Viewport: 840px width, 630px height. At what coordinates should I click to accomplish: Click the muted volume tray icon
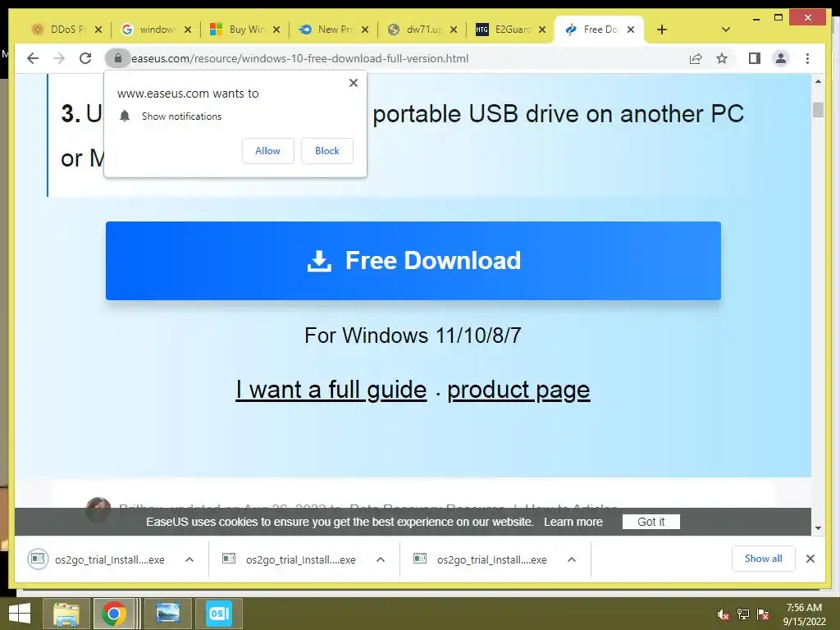pos(724,614)
